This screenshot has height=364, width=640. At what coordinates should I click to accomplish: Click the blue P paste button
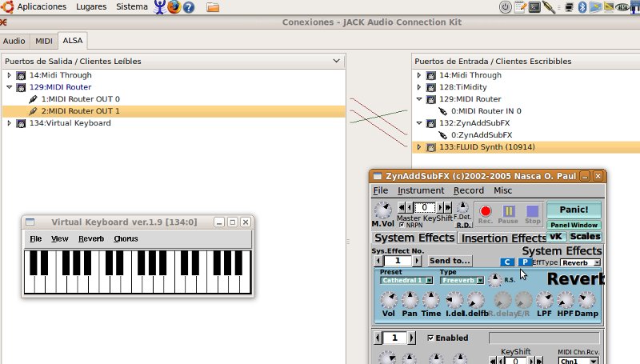click(525, 262)
